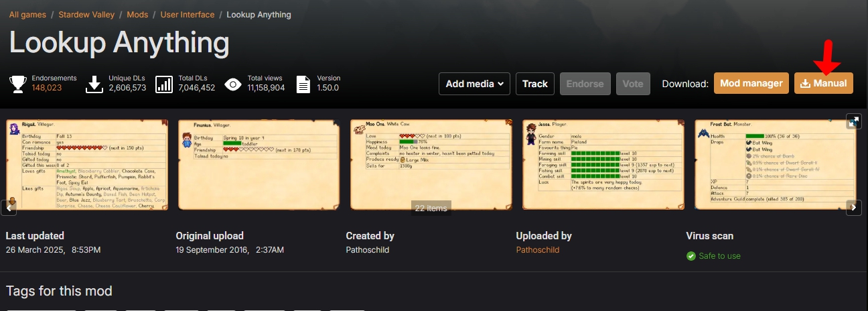Click the Unique DLs download icon
This screenshot has height=311, width=868.
[x=94, y=84]
